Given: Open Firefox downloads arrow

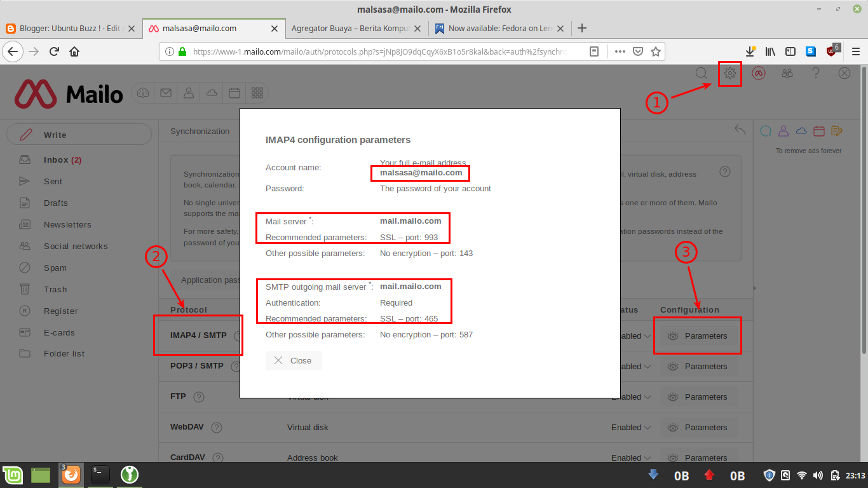Looking at the screenshot, I should point(750,51).
